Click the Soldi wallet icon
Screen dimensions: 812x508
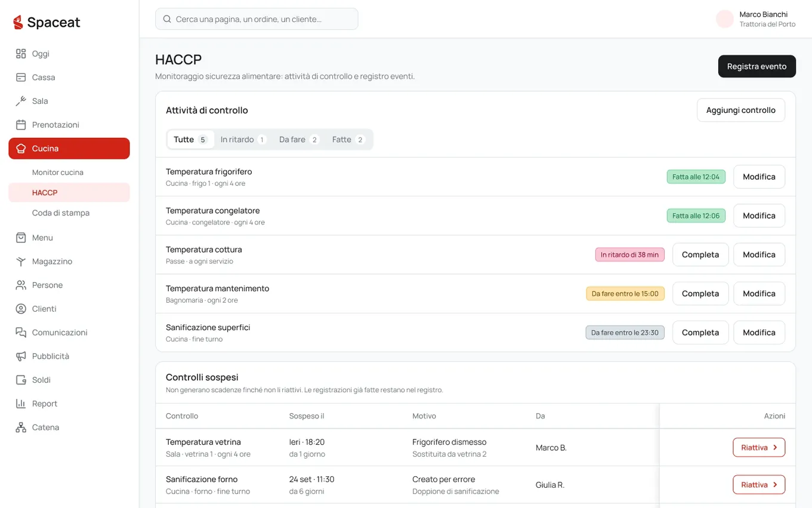(x=21, y=380)
